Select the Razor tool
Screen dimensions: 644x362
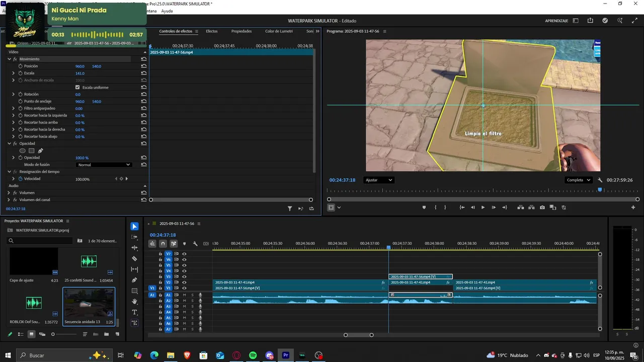(x=134, y=258)
